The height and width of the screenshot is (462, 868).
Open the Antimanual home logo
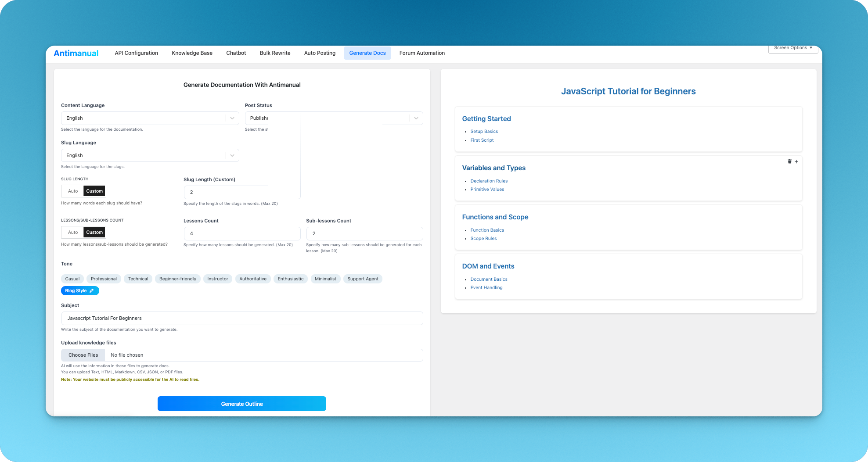coord(76,53)
